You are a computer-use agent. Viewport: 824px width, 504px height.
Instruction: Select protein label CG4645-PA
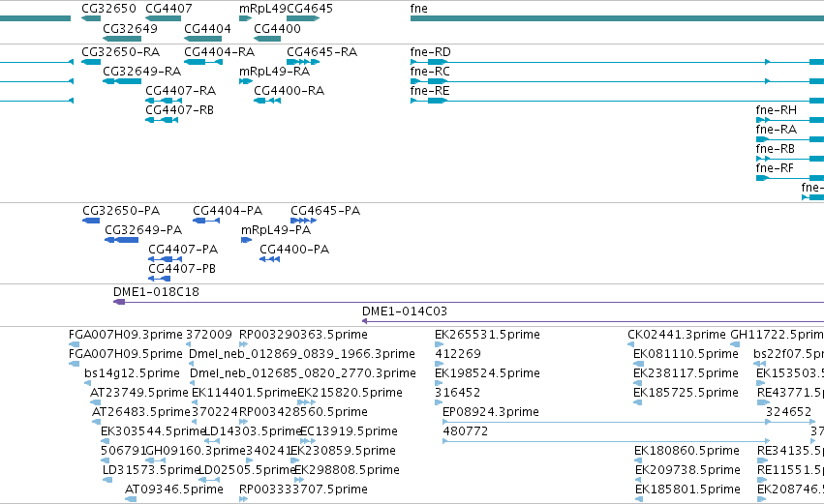[325, 211]
